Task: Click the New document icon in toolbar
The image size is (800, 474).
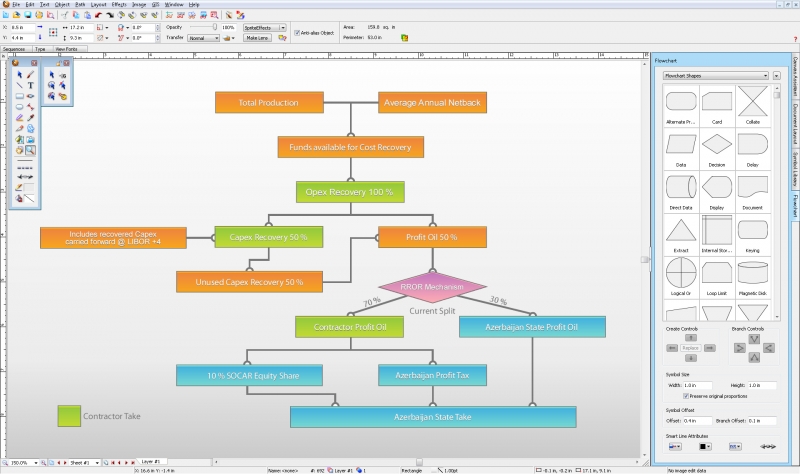Action: pos(6,15)
